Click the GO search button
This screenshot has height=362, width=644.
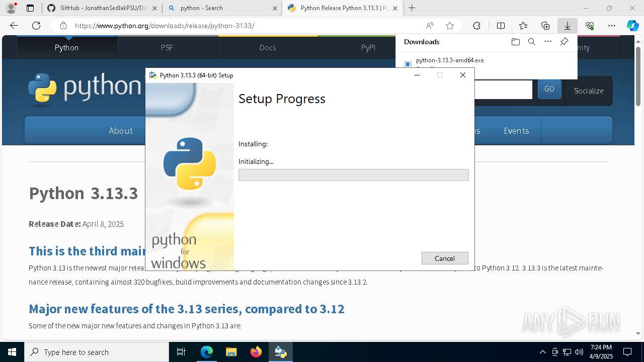tap(549, 89)
